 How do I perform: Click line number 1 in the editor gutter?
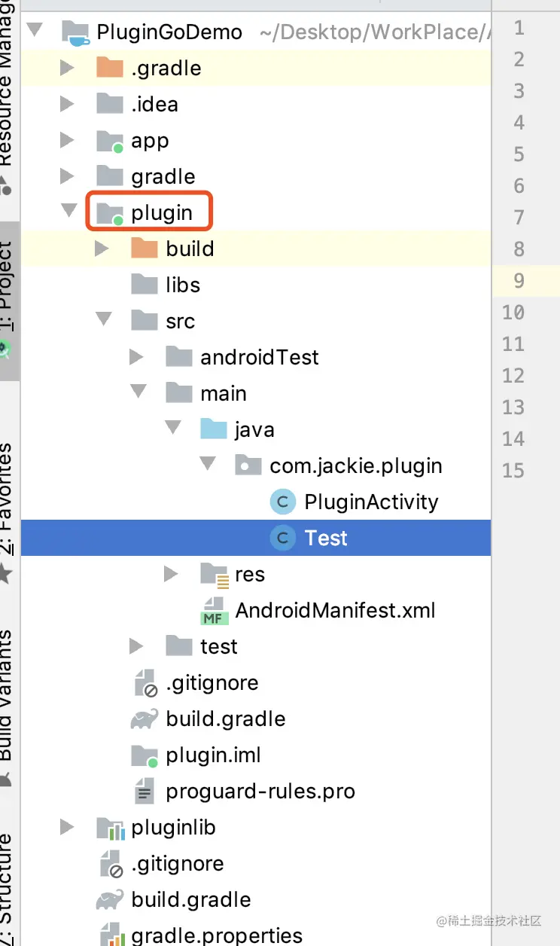[519, 28]
